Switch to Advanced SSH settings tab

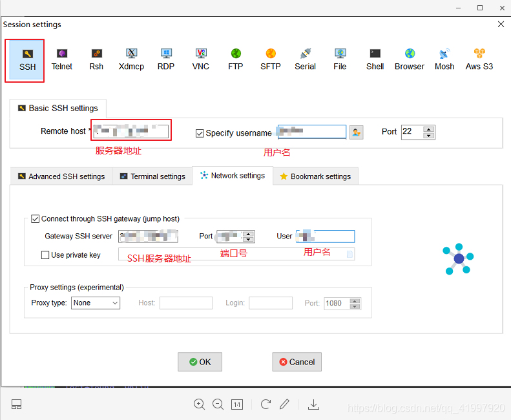[61, 176]
